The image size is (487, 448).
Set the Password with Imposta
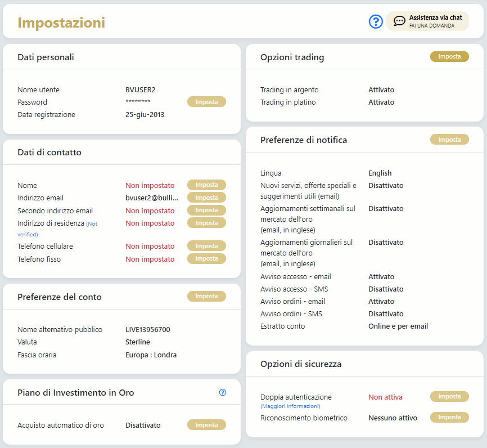point(206,102)
